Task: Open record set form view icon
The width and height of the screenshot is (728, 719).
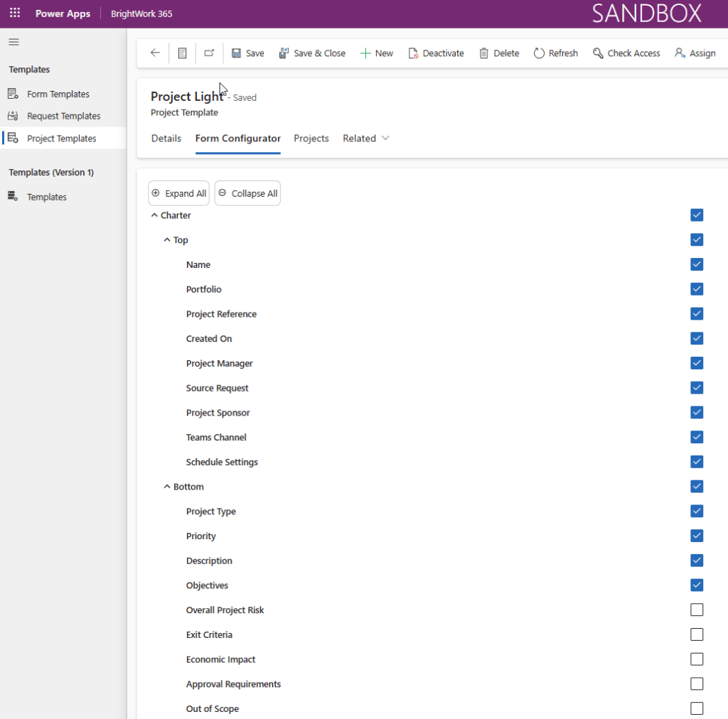Action: (183, 53)
